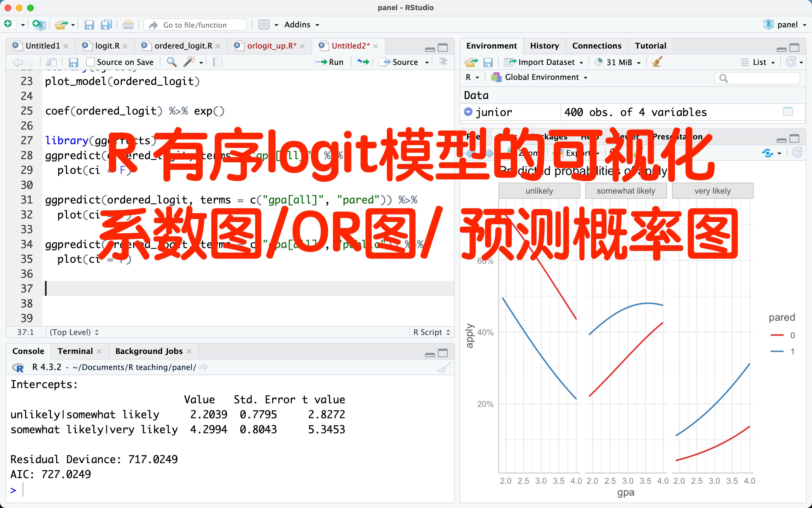Open the Connections tab
Viewport: 812px width, 508px height.
click(x=597, y=46)
